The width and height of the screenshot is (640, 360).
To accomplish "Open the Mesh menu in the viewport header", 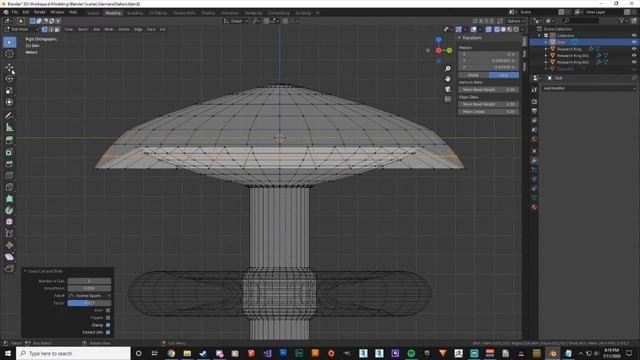I will [x=109, y=29].
